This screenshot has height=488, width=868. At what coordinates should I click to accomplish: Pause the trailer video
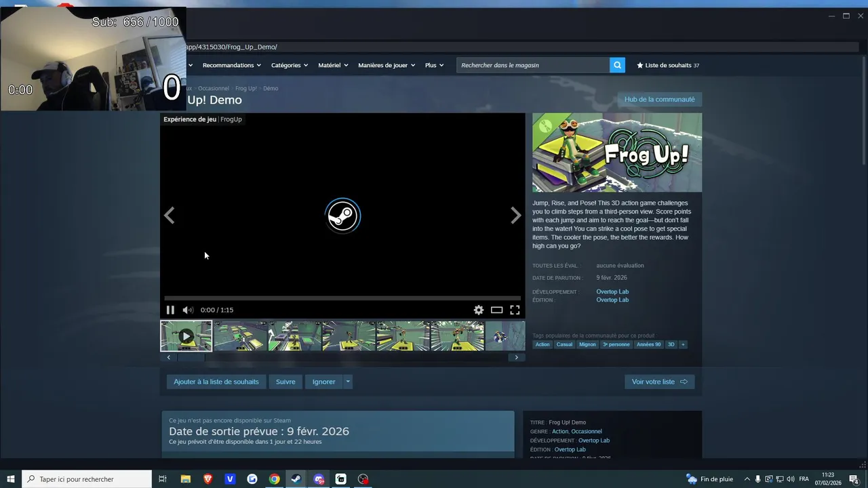pyautogui.click(x=170, y=310)
